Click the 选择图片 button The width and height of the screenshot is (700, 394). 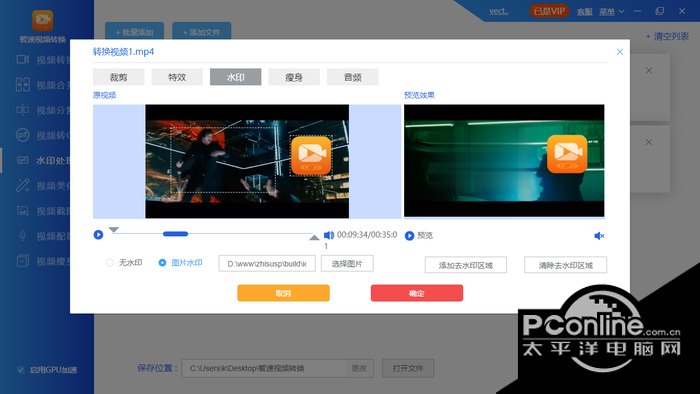pos(347,263)
